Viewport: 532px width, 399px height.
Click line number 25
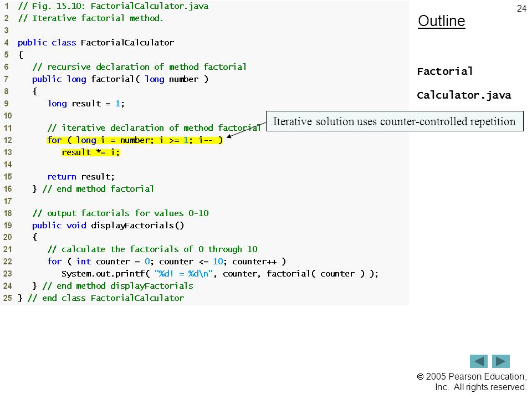click(7, 298)
